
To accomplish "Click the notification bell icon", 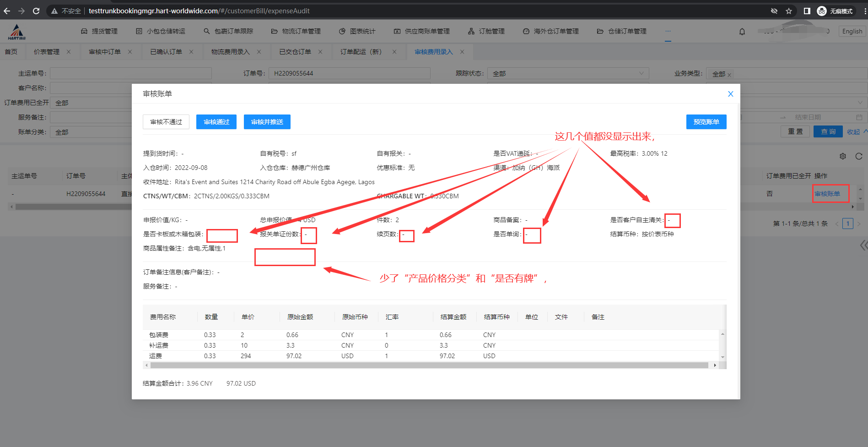I will pyautogui.click(x=742, y=32).
